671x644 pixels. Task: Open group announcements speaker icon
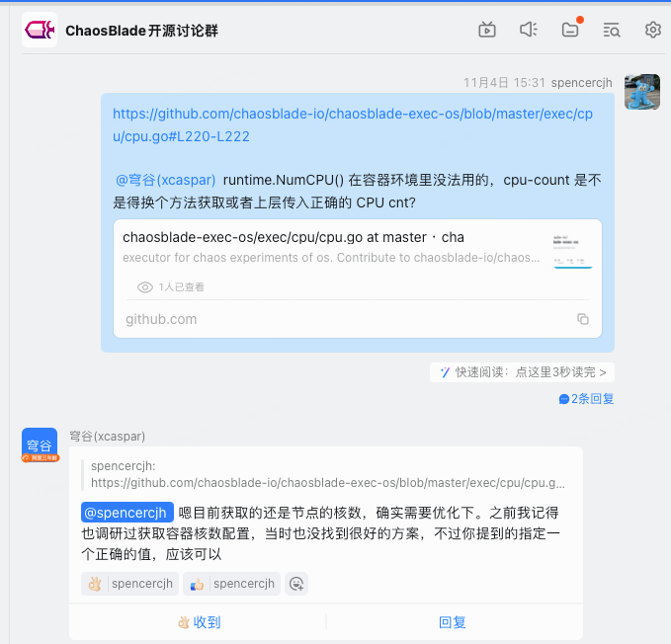tap(529, 30)
